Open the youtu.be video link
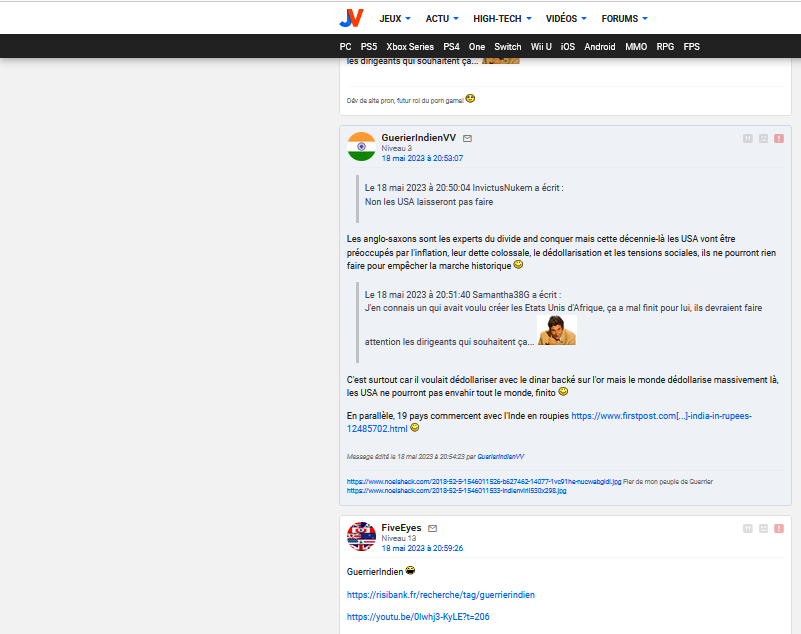The image size is (801, 634). [418, 617]
